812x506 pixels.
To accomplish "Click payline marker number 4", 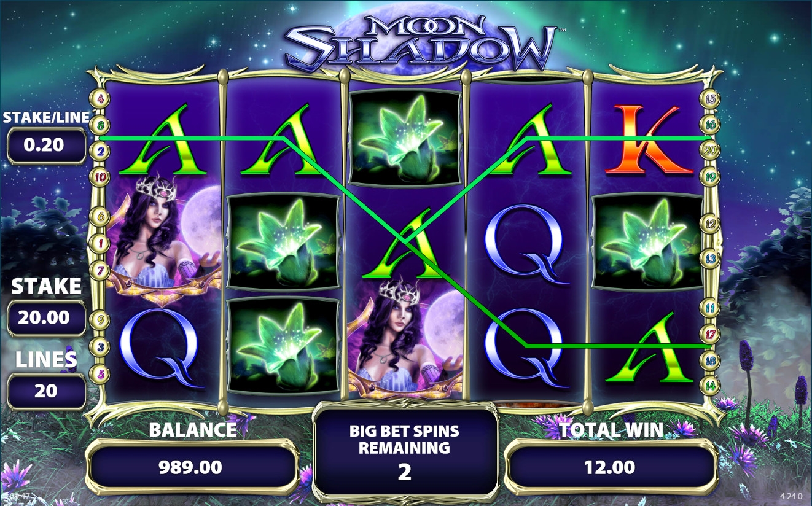I will coord(100,99).
